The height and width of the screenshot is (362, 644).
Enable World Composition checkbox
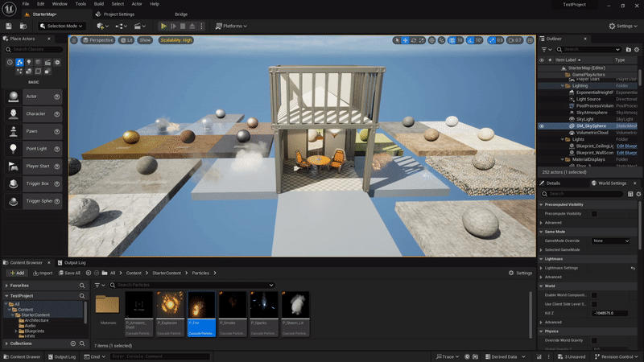(594, 295)
